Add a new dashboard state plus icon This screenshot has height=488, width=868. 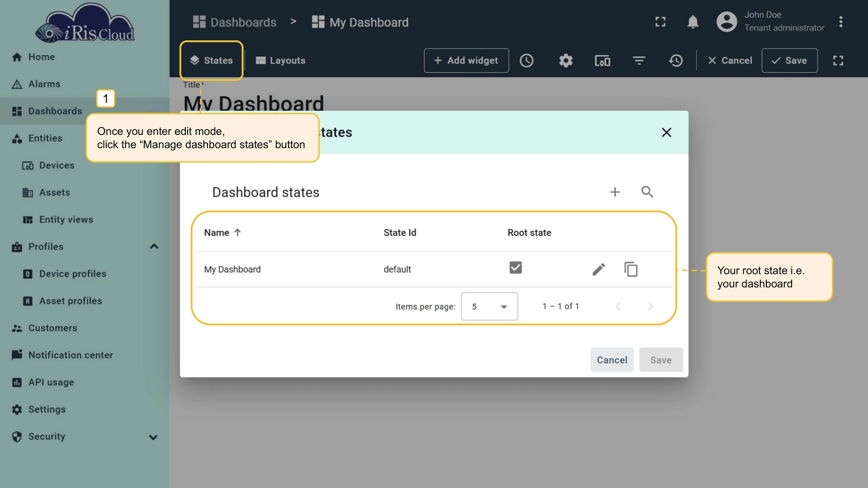[615, 192]
